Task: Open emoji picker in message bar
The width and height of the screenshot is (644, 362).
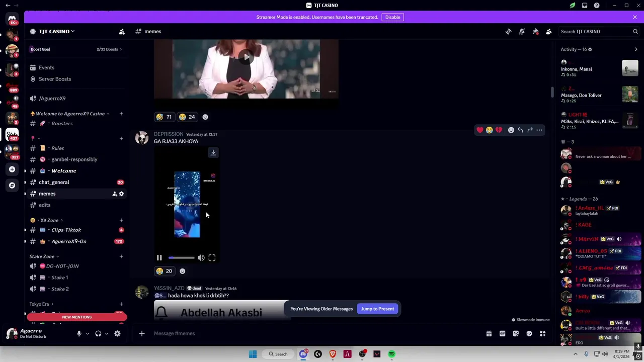Action: tap(529, 333)
